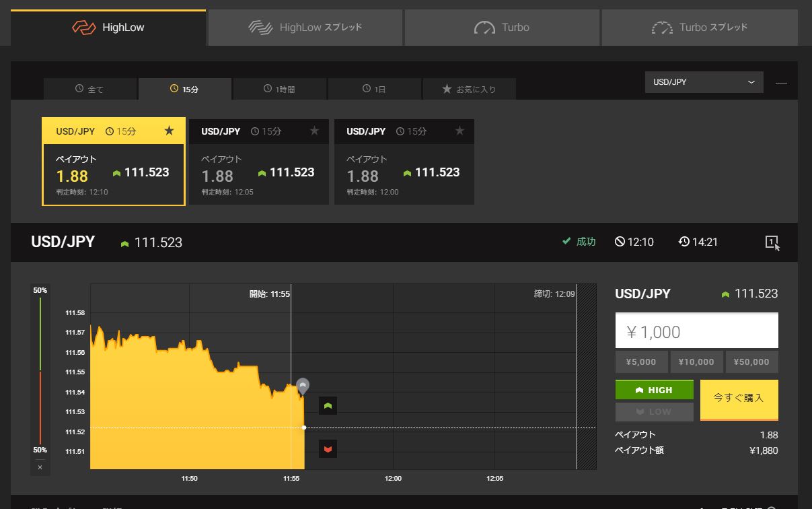Click the red Low arrow on the chart

[x=328, y=448]
